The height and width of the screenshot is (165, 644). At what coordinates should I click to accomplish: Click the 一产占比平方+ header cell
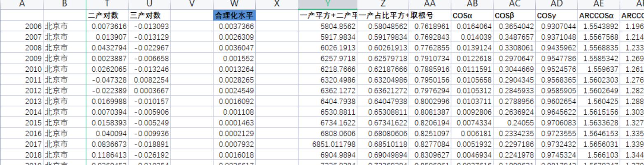pos(383,16)
